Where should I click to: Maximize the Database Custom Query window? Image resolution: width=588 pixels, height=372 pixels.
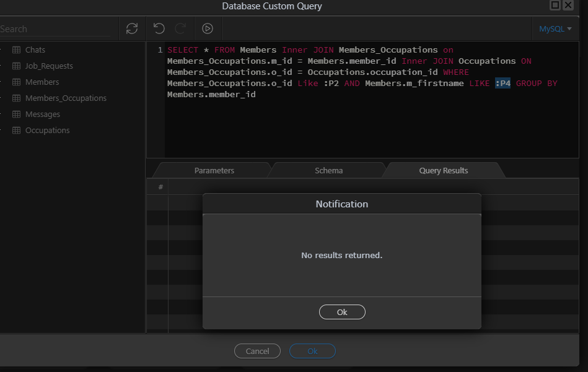[555, 5]
